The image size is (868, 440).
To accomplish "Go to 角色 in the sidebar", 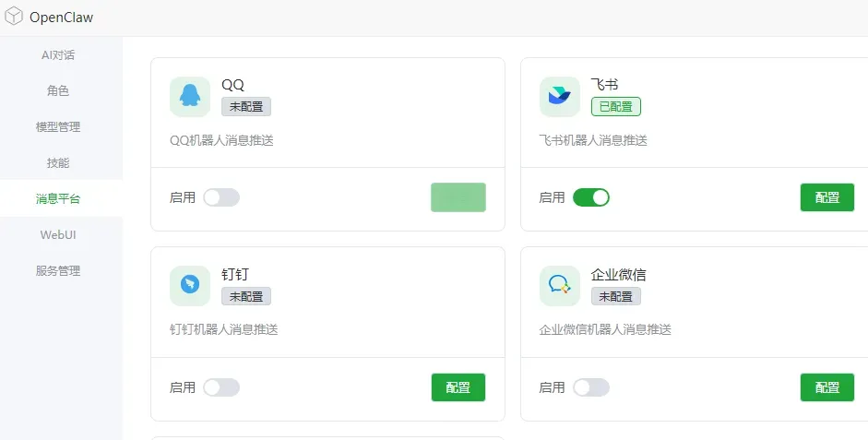I will tap(58, 90).
